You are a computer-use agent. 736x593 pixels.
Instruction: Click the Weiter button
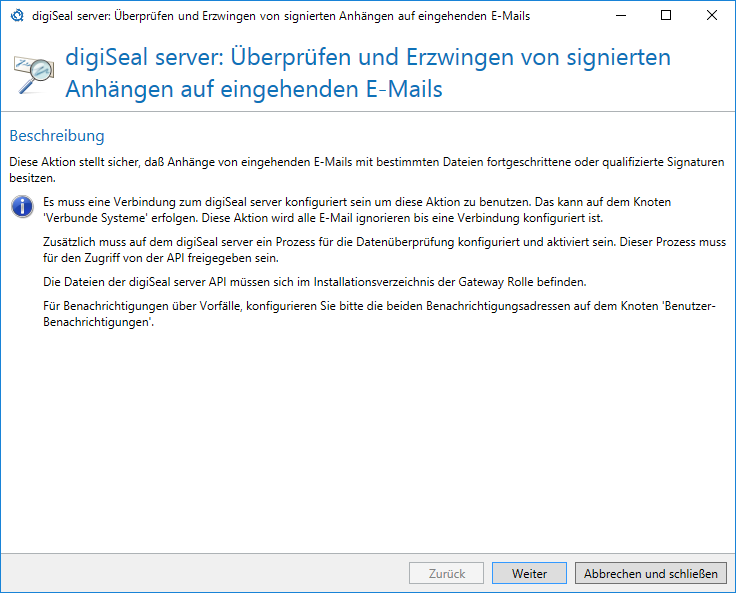point(529,573)
